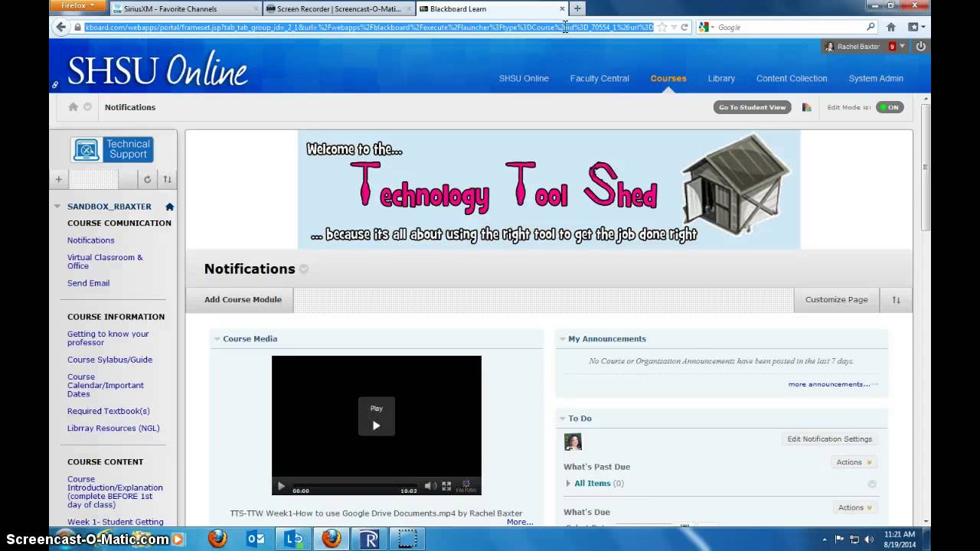This screenshot has width=980, height=551.
Task: Click the system tray volume icon
Action: point(870,539)
